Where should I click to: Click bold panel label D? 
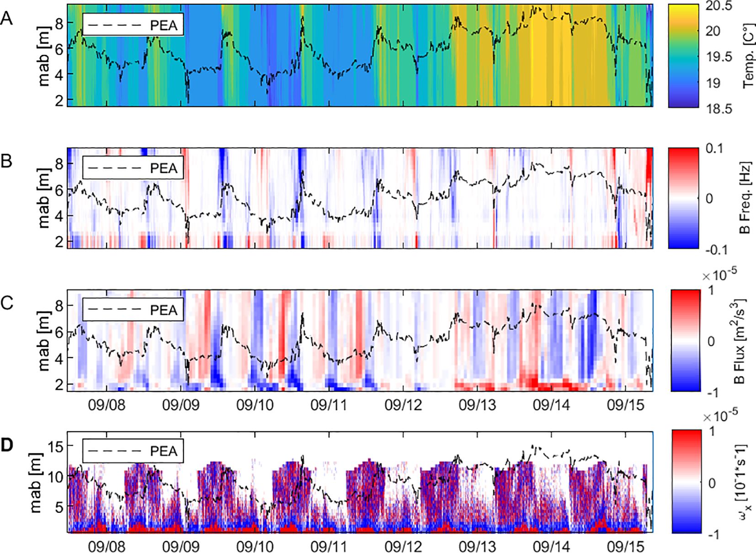7,445
